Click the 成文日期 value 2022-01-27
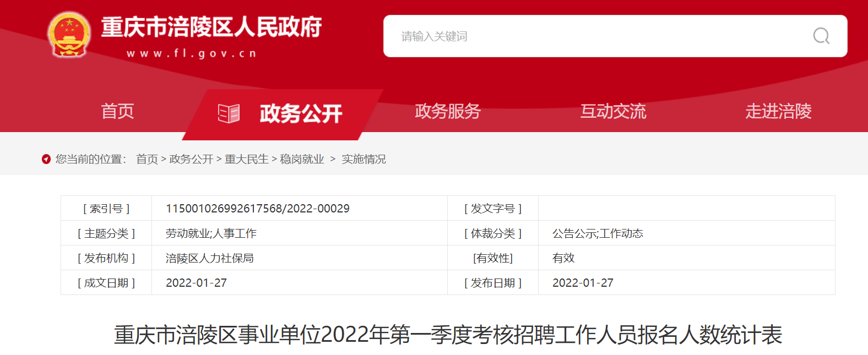The width and height of the screenshot is (868, 355). (x=196, y=283)
